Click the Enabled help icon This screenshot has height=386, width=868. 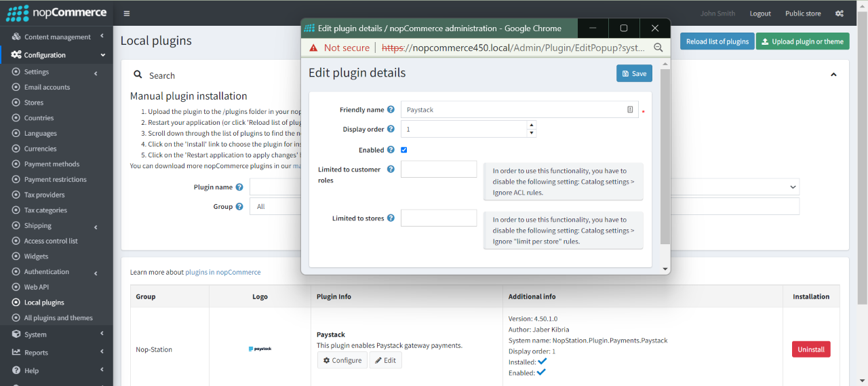391,150
